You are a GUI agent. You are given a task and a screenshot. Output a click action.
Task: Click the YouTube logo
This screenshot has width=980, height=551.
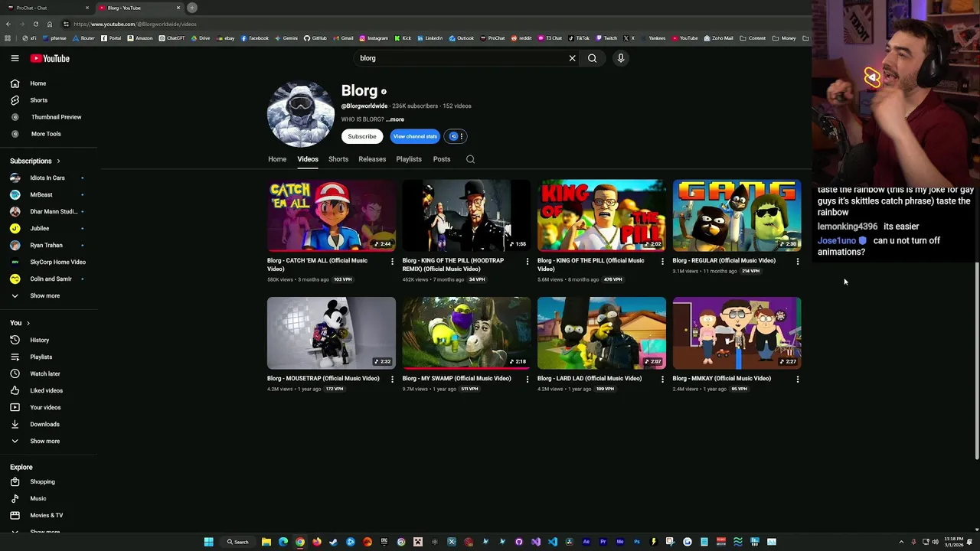click(50, 58)
